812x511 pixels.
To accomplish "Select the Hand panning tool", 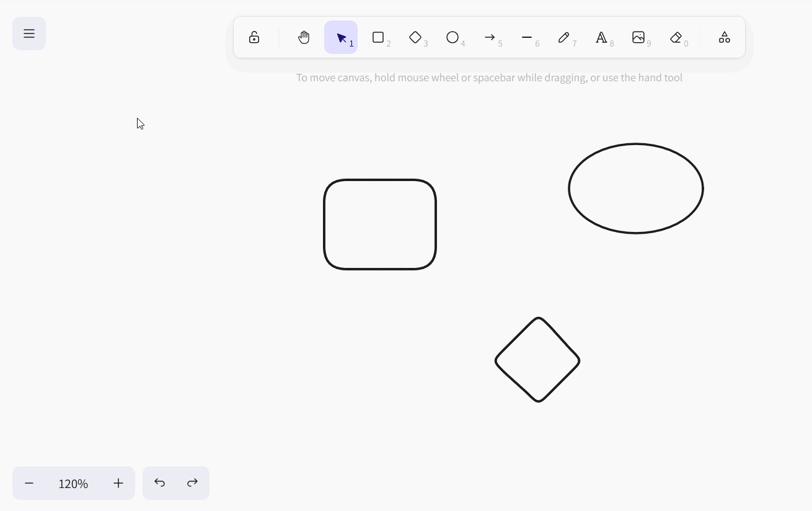I will point(304,38).
